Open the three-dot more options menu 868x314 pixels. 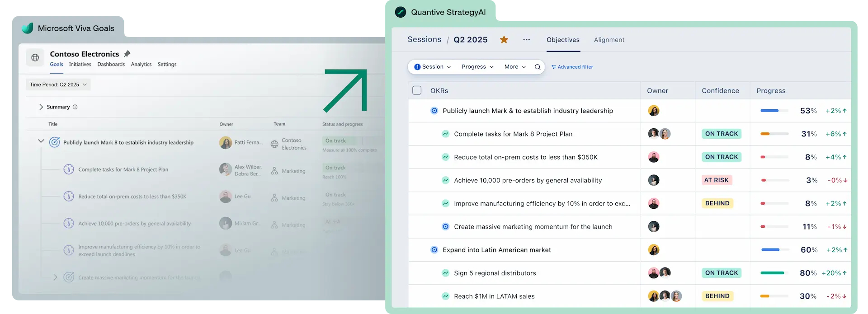point(526,40)
